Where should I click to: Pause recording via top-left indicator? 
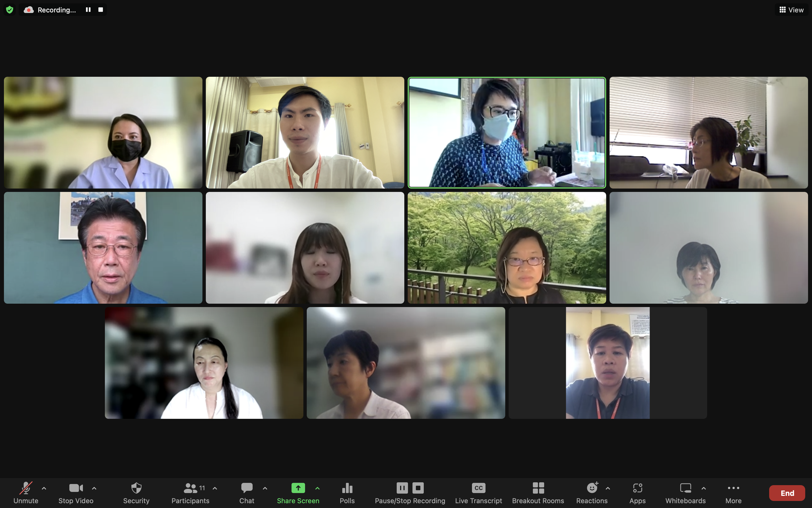(x=88, y=10)
